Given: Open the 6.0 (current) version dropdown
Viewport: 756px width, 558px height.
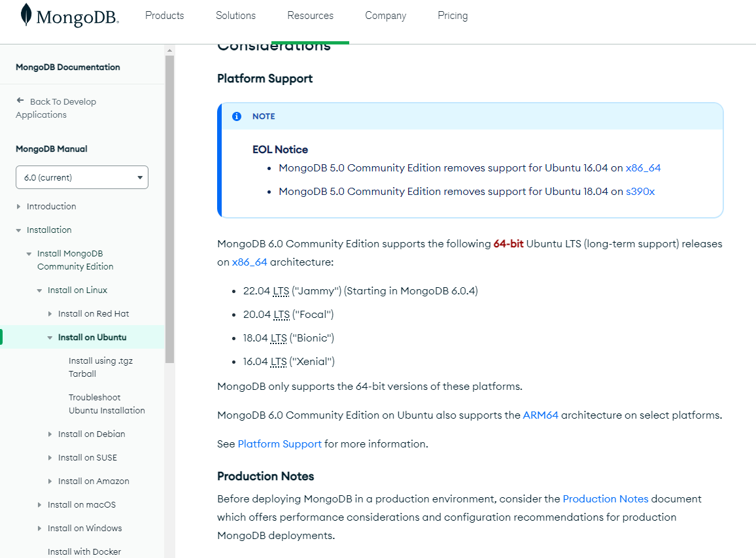Looking at the screenshot, I should pyautogui.click(x=82, y=177).
